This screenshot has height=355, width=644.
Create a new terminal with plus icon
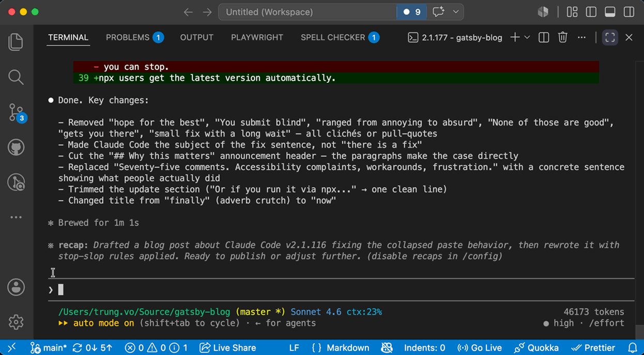click(515, 37)
